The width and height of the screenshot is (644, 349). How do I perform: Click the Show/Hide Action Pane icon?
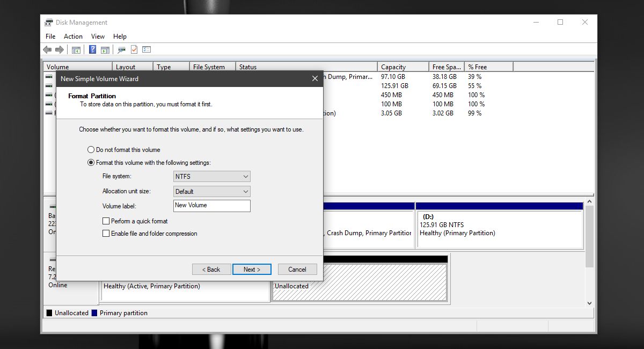tap(105, 50)
